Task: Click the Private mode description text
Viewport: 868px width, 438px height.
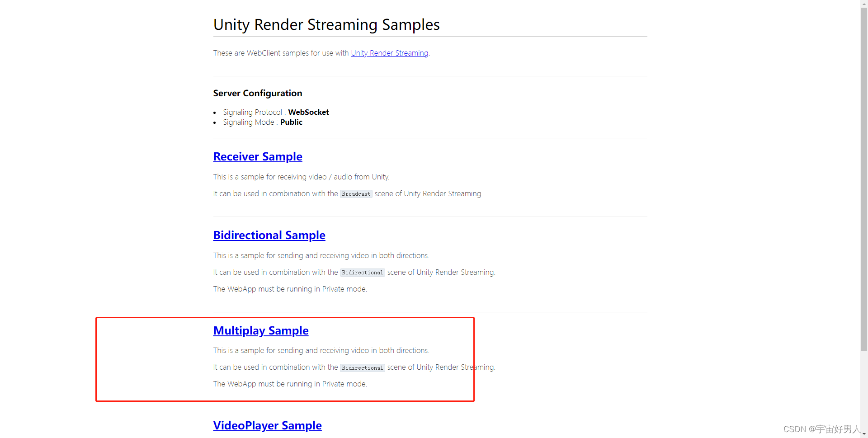Action: pos(290,384)
